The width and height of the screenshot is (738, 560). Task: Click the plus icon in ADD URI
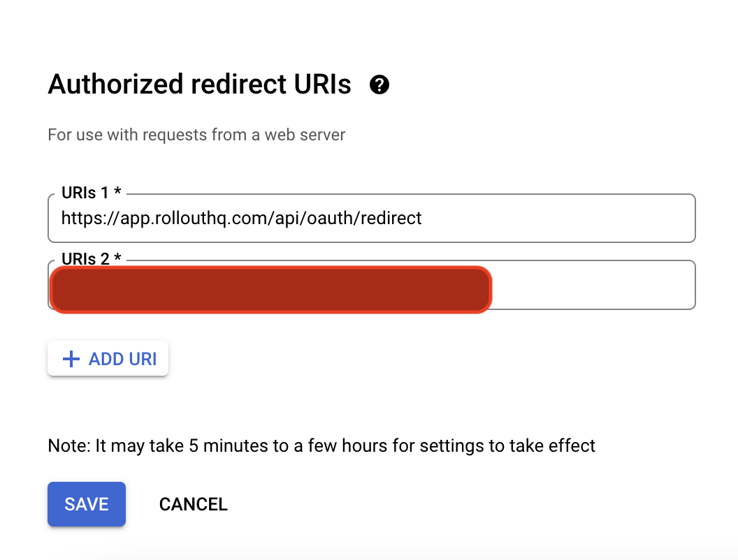tap(71, 359)
